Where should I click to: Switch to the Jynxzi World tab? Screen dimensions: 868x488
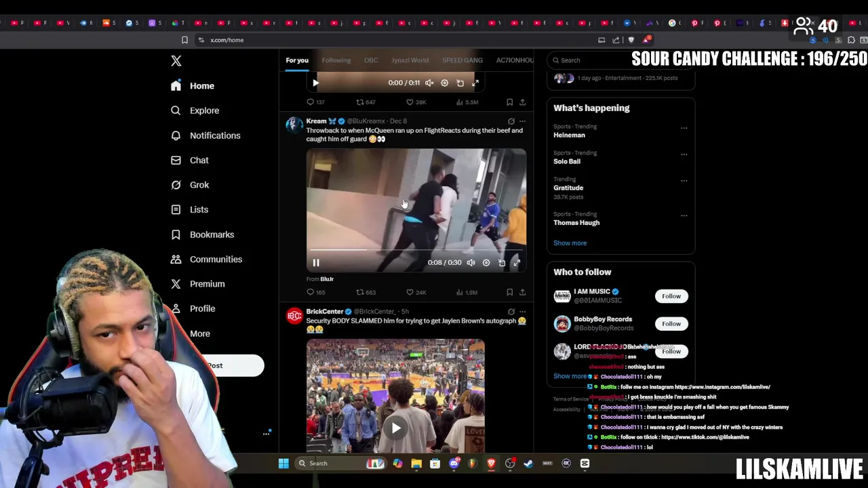click(410, 60)
